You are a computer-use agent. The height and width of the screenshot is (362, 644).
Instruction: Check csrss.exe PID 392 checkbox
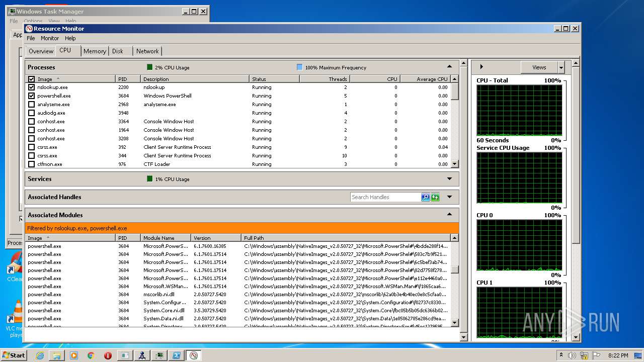pyautogui.click(x=32, y=147)
